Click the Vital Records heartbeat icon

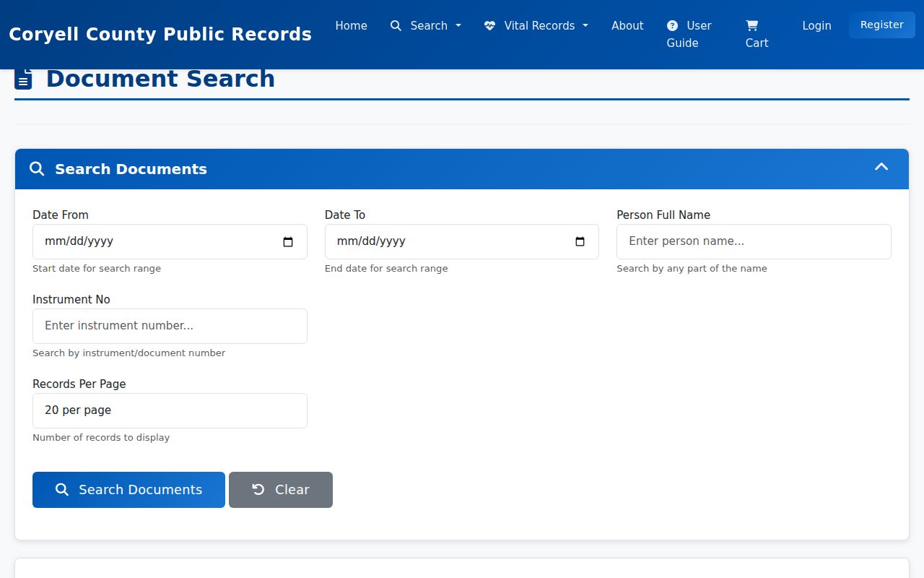489,26
